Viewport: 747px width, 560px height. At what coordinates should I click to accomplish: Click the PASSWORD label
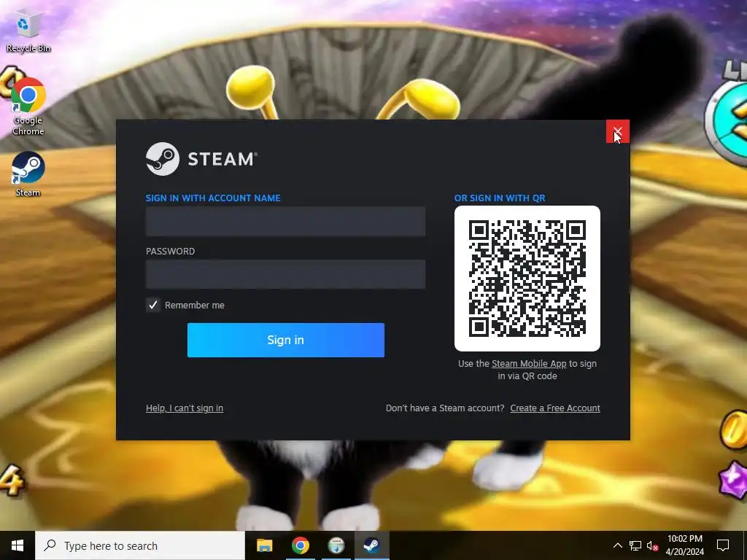pyautogui.click(x=170, y=252)
